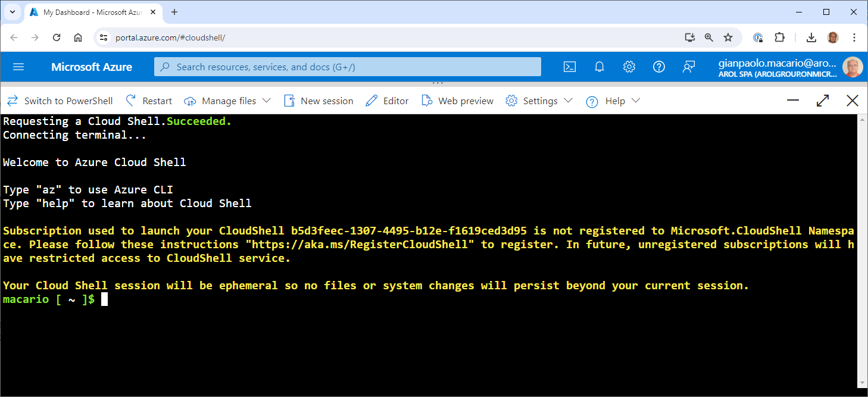Image resolution: width=868 pixels, height=397 pixels.
Task: Select the My Dashboard - Microsoft Azure tab
Action: 94,12
